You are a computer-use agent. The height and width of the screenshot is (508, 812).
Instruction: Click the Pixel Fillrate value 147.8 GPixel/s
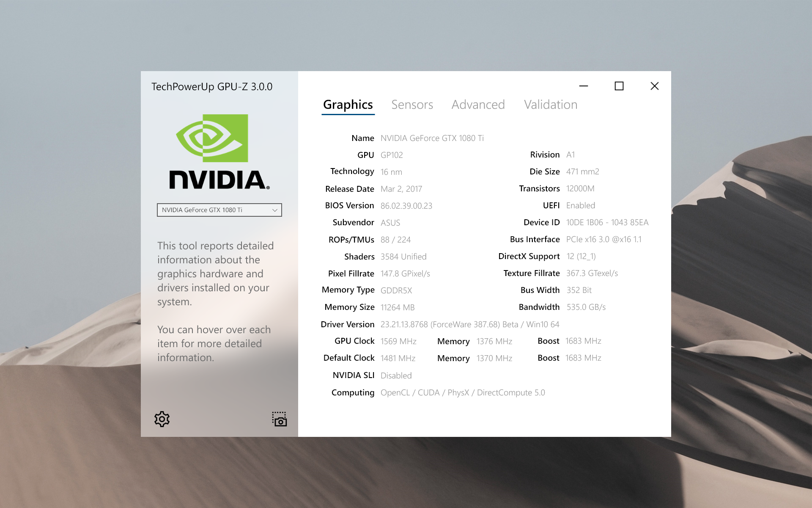pyautogui.click(x=405, y=273)
